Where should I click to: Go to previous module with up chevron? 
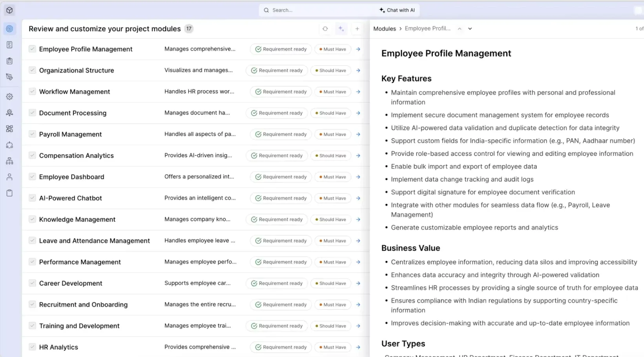(x=460, y=29)
